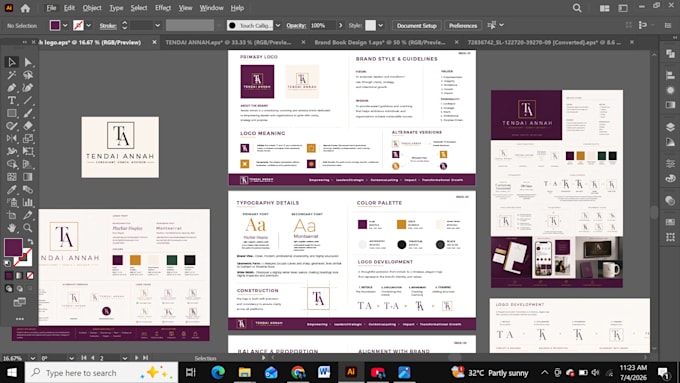Choose the Column Graph tool
Viewport: 680px width, 383px height.
28,202
